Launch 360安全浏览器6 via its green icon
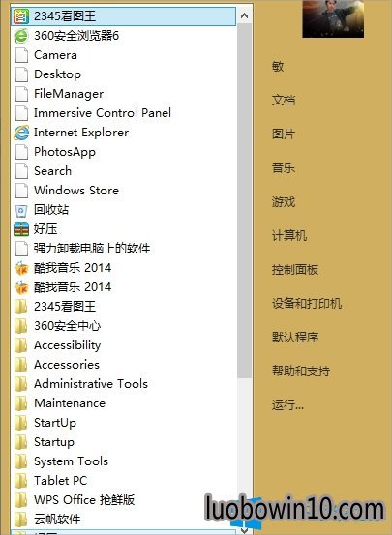This screenshot has height=535, width=392. pyautogui.click(x=21, y=36)
